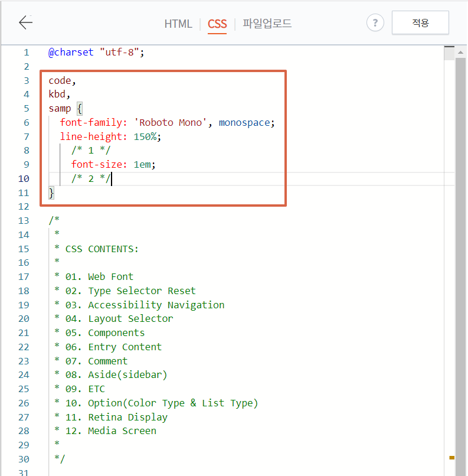Click the font-family 'Roboto Mono' line
468x476 pixels.
pos(167,122)
